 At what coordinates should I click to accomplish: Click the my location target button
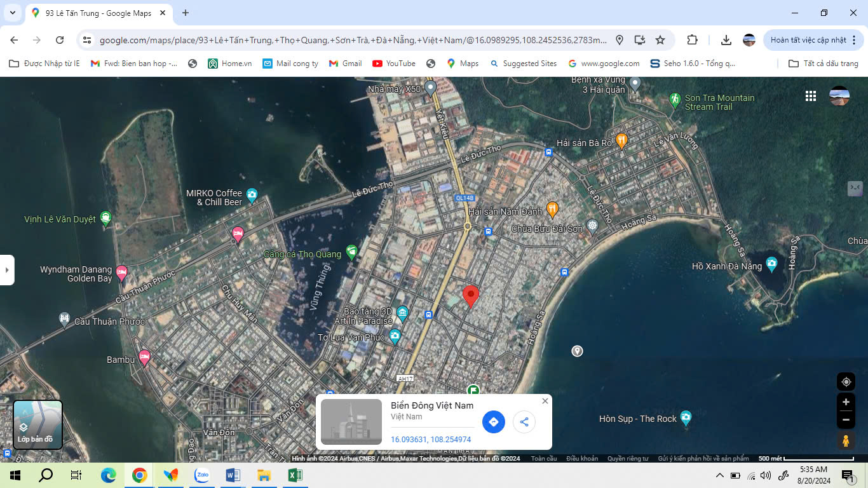pos(846,382)
